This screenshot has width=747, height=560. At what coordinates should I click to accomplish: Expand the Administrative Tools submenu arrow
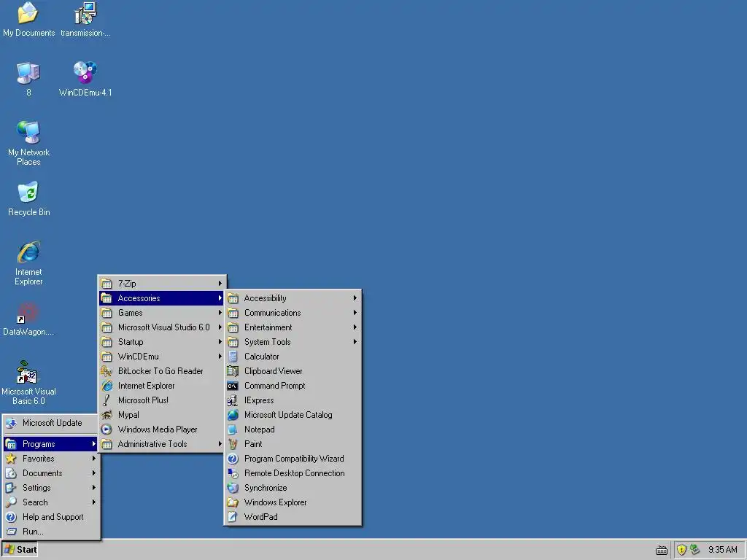click(220, 444)
